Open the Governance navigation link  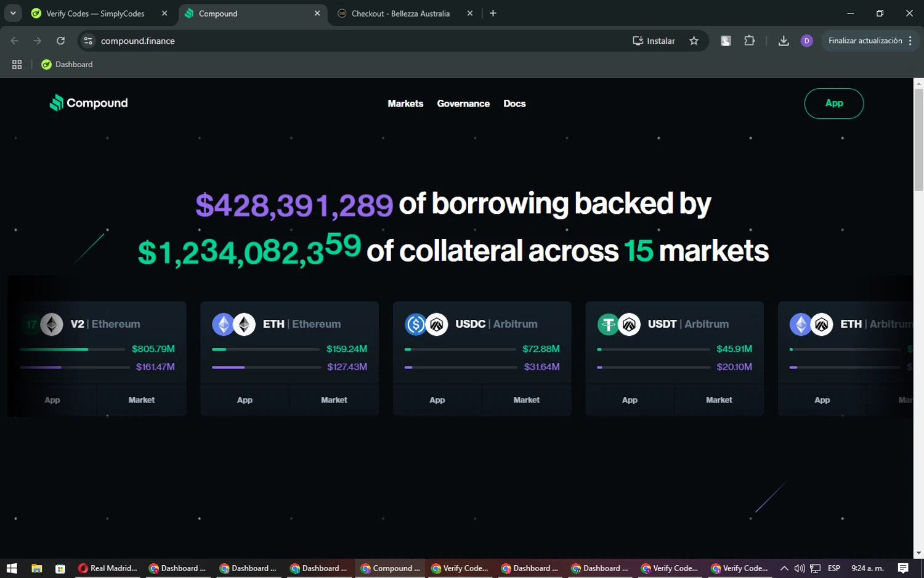463,104
